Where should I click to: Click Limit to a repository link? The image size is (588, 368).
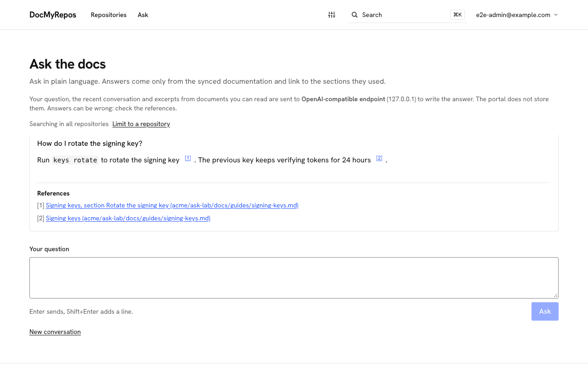click(x=141, y=124)
